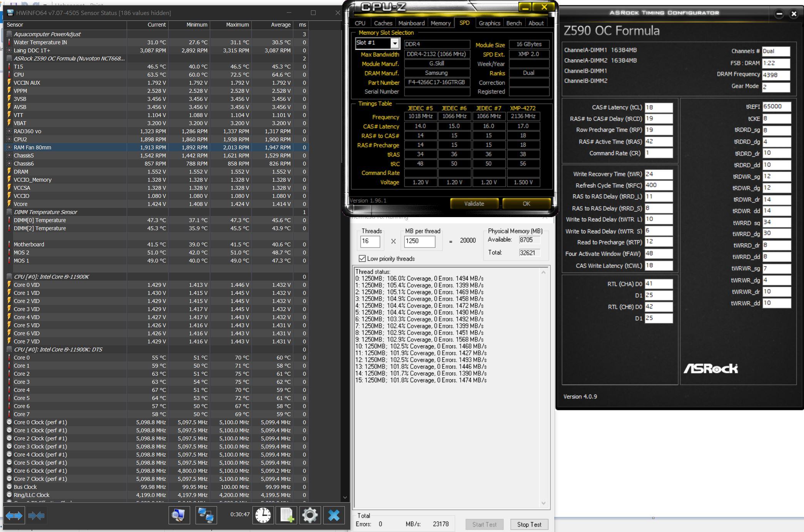This screenshot has width=804, height=532.
Task: Click Part Number field in CPU-Z
Action: coord(437,82)
